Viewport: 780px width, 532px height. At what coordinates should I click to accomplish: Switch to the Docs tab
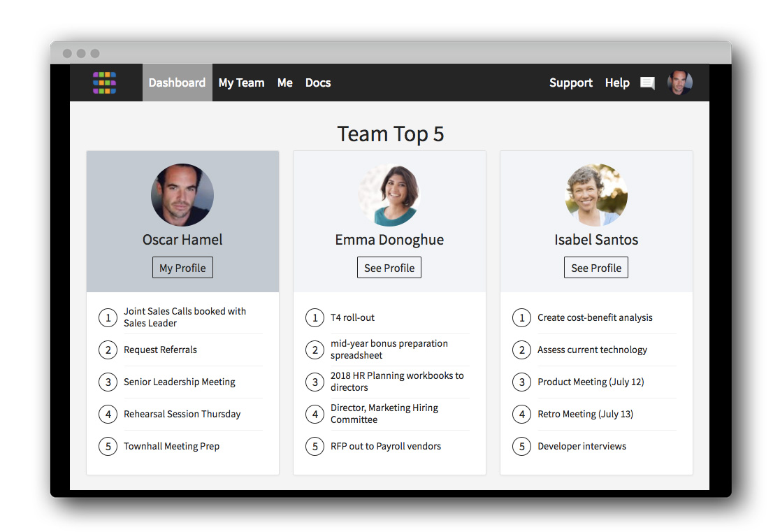[x=318, y=82]
